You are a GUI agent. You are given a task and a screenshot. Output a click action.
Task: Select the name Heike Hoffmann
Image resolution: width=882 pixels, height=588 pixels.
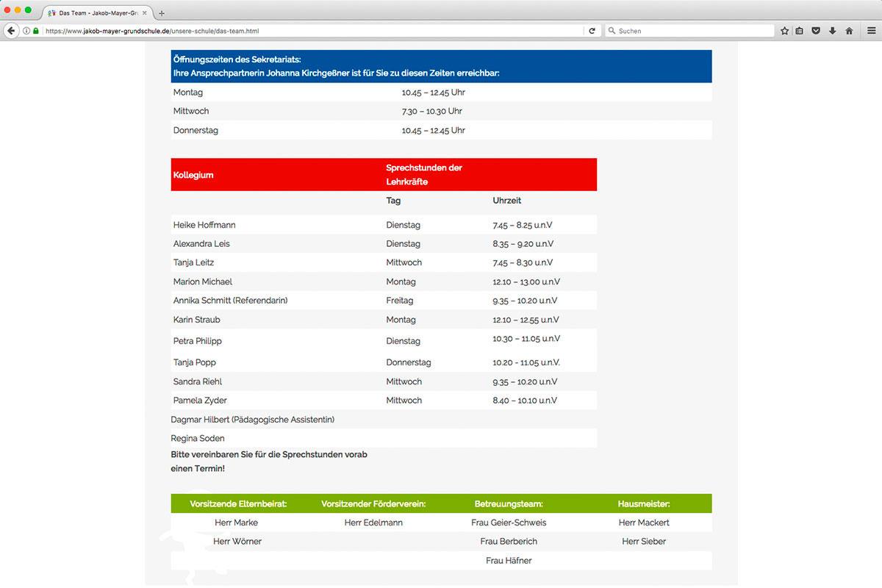(204, 225)
